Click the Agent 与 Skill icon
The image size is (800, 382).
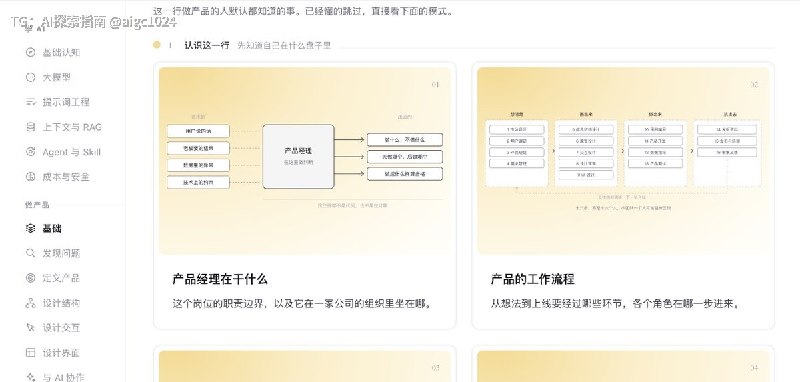[x=30, y=152]
